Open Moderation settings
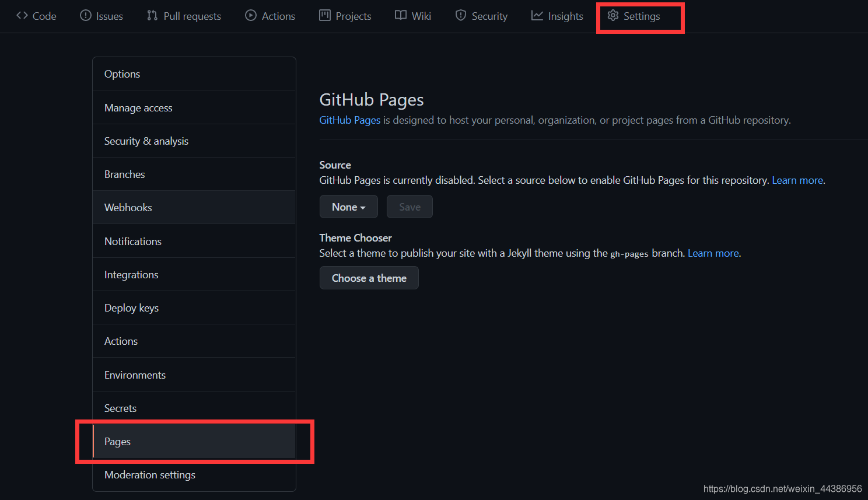Image resolution: width=868 pixels, height=500 pixels. 194,475
